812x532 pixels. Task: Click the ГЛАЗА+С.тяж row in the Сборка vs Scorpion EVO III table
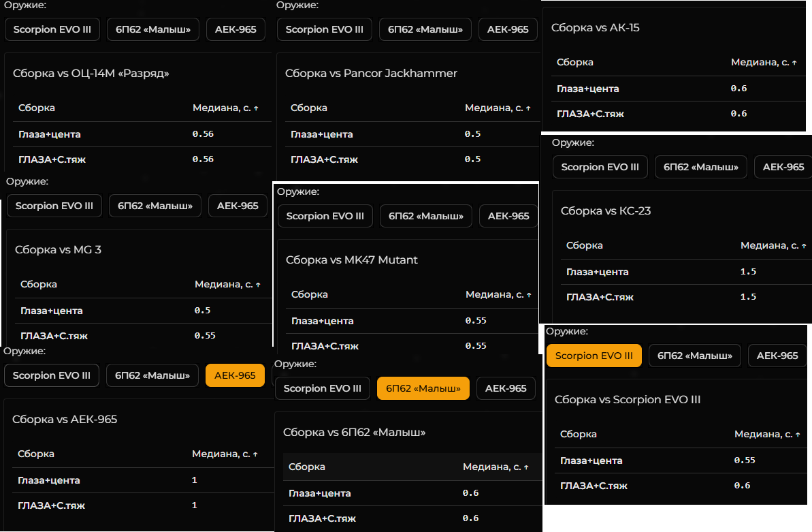pyautogui.click(x=681, y=486)
